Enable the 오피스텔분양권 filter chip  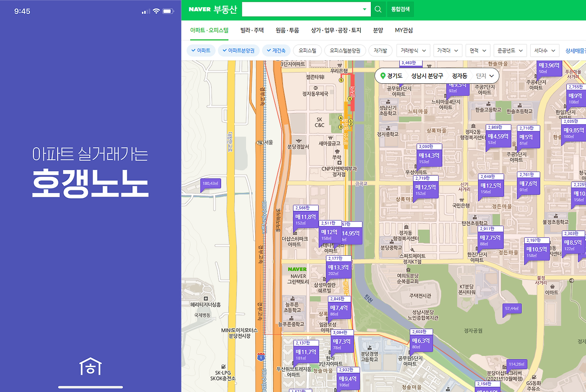(345, 50)
